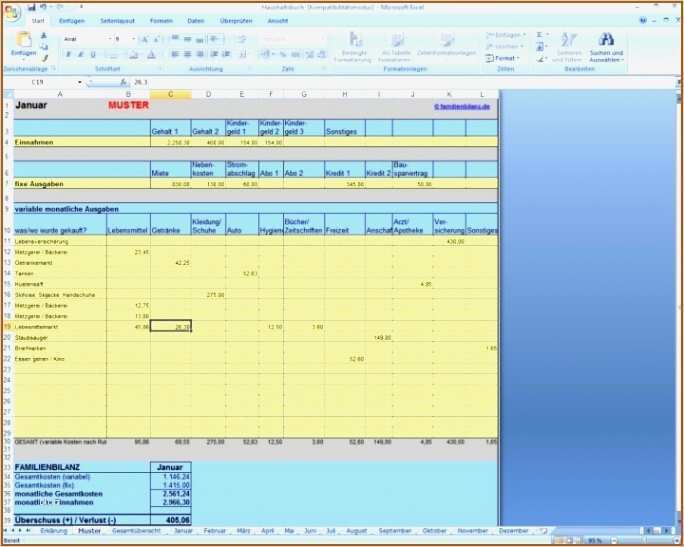
Task: Toggle underline formatting
Action: pos(93,55)
